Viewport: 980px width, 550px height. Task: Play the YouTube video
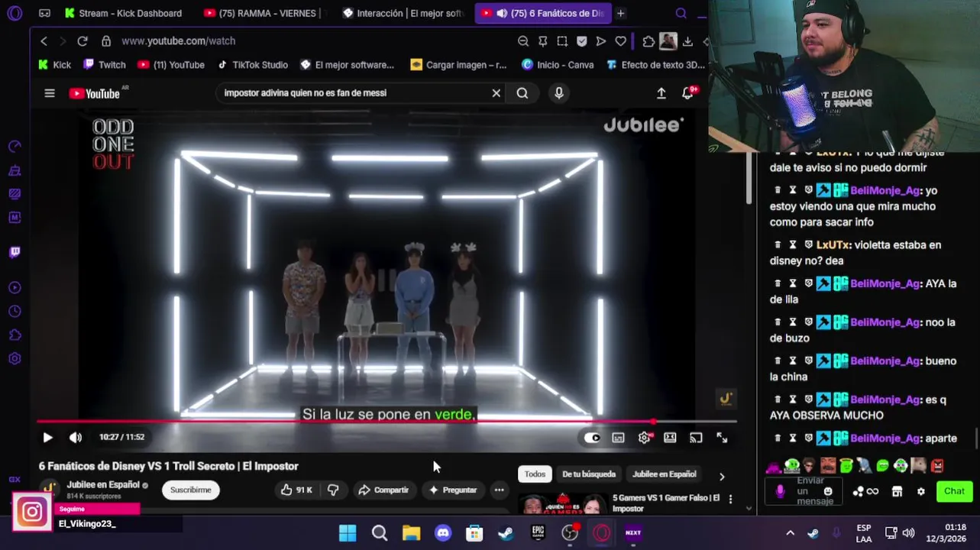tap(47, 438)
